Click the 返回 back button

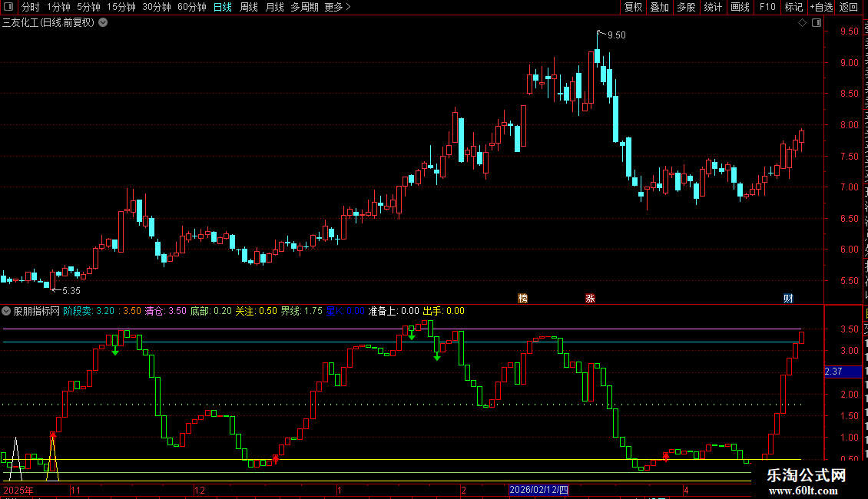[x=849, y=7]
